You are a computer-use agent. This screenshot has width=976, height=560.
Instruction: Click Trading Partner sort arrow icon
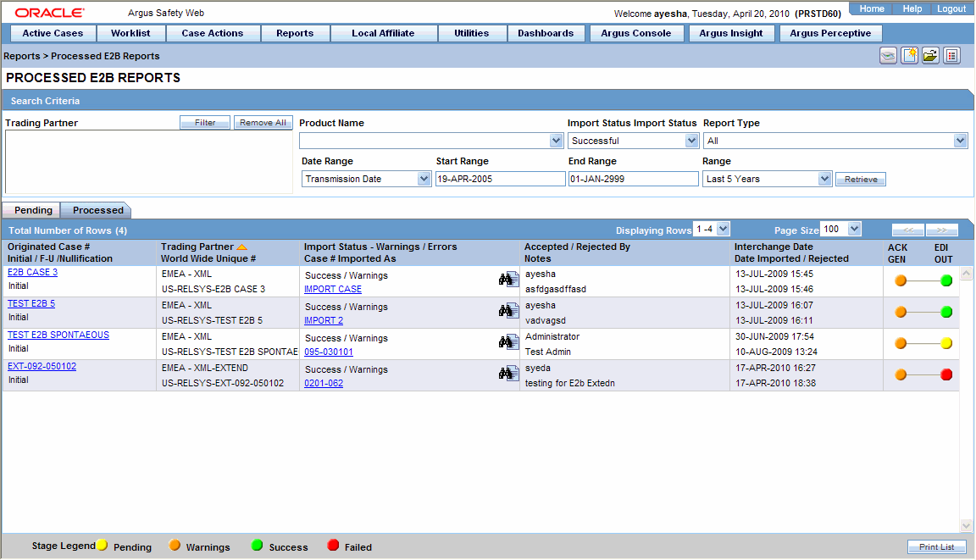coord(242,247)
